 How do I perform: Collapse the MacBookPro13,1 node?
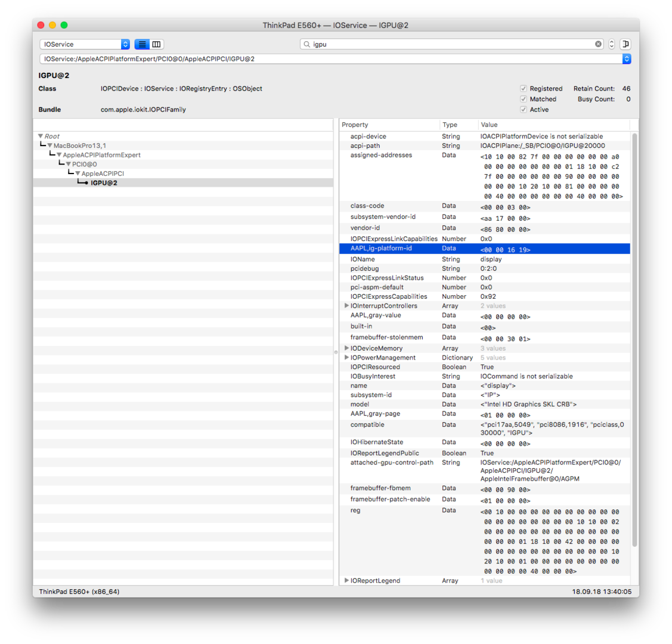49,145
